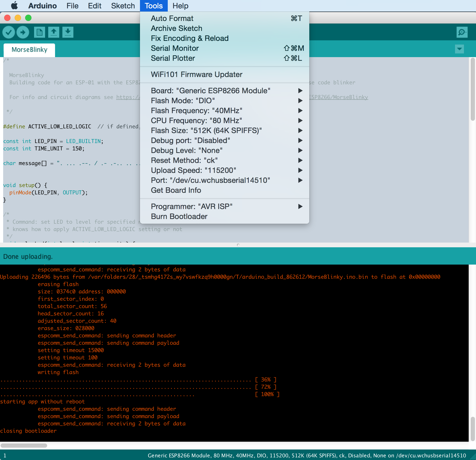Viewport: 476px width, 460px height.
Task: Choose Auto Format from the menu
Action: coord(225,18)
